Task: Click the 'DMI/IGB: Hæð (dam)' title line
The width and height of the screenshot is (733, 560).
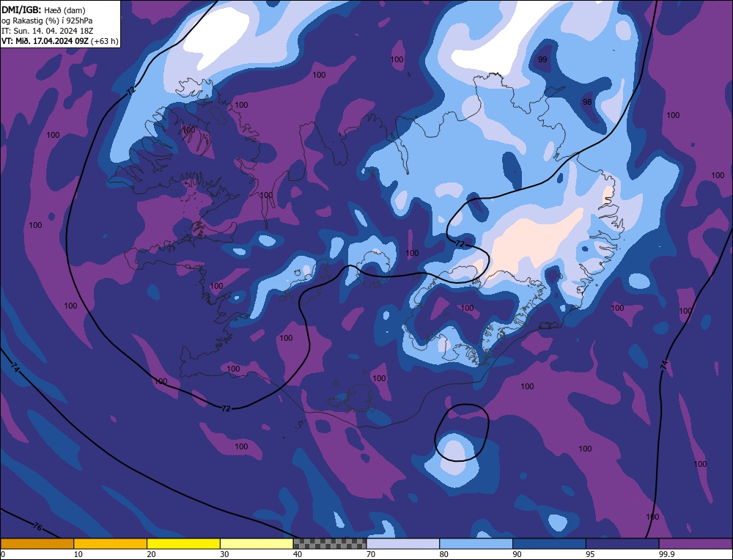Action: click(x=43, y=10)
